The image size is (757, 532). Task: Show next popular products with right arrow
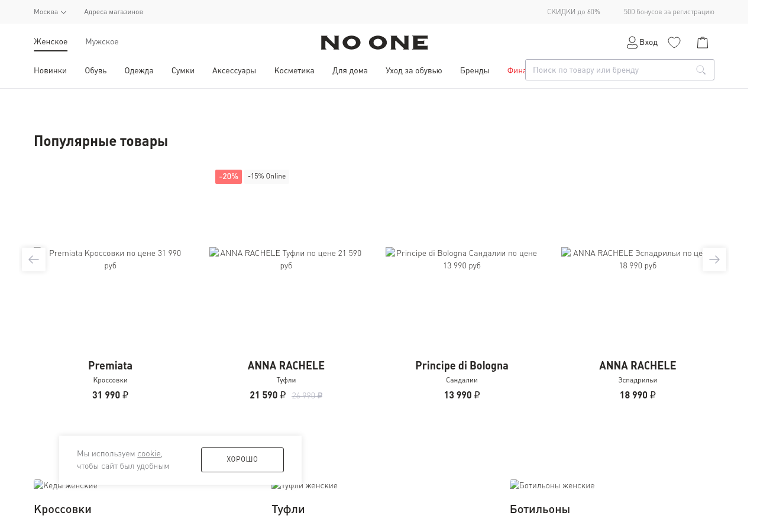click(714, 259)
